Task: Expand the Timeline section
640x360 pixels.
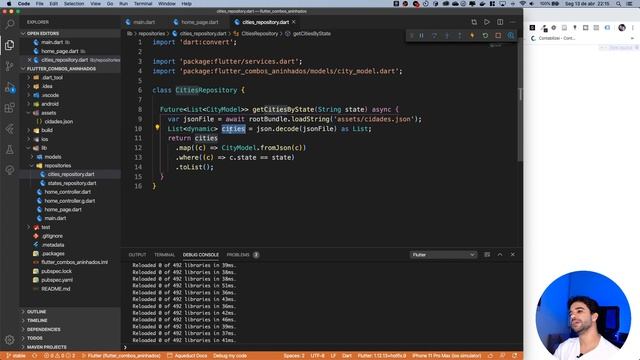Action: coord(37,320)
